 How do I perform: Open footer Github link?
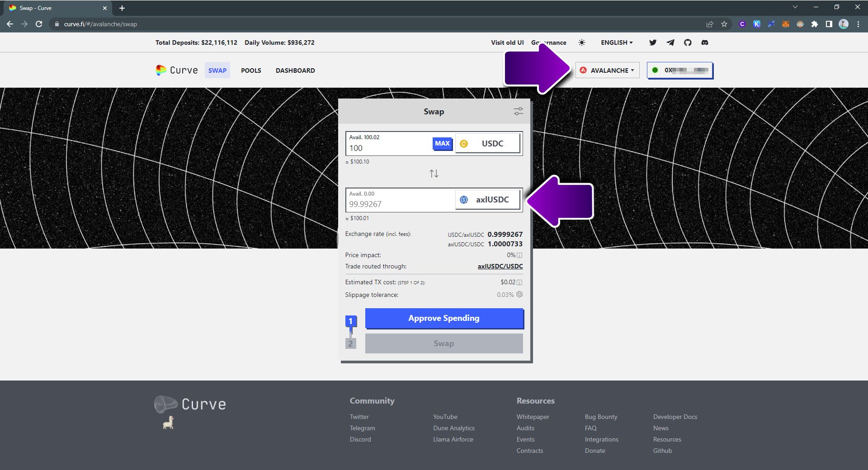coord(662,451)
